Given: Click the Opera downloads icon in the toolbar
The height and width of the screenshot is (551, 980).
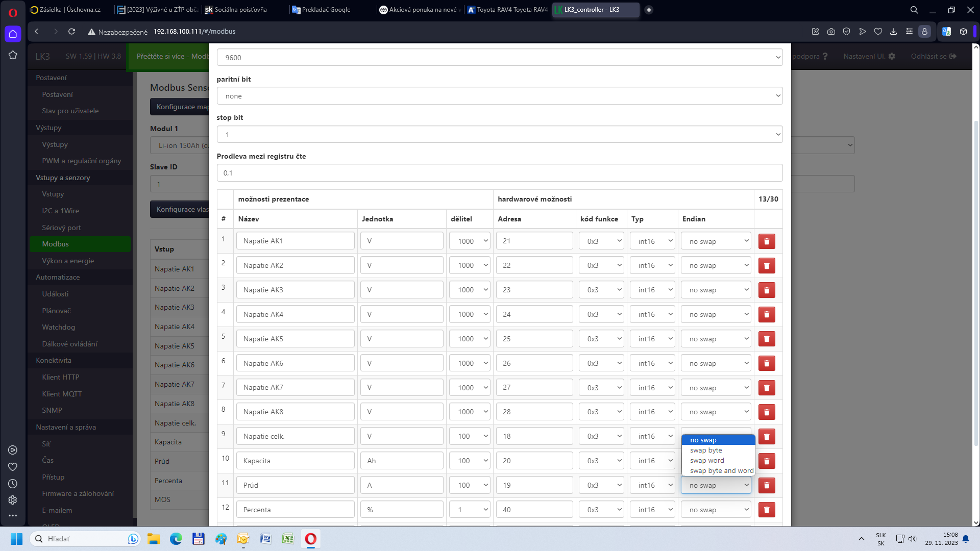Looking at the screenshot, I should tap(893, 32).
